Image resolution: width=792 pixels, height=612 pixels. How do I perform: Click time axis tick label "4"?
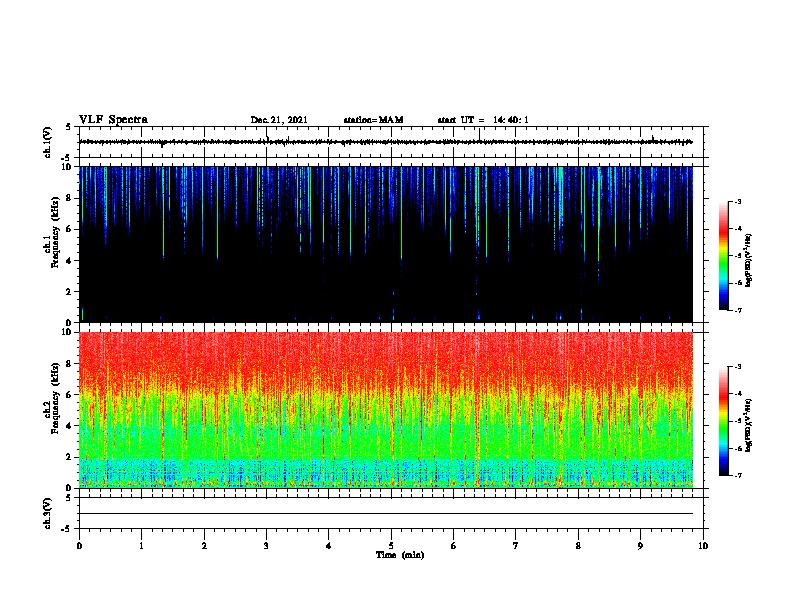(x=329, y=545)
